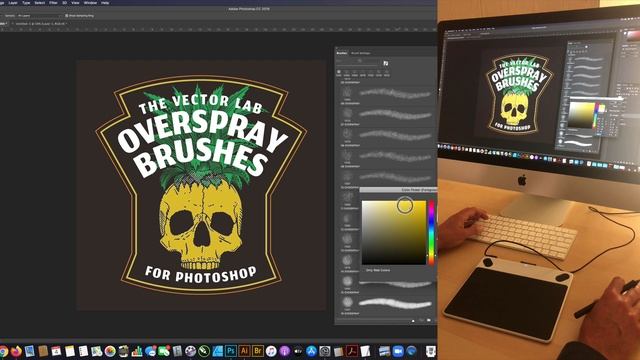Launch Firefox from the dock
Screen dimensions: 640x360
tap(16, 351)
